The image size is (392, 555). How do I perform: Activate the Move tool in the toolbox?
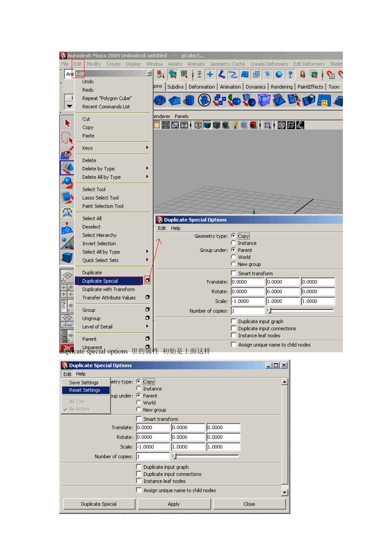67,168
